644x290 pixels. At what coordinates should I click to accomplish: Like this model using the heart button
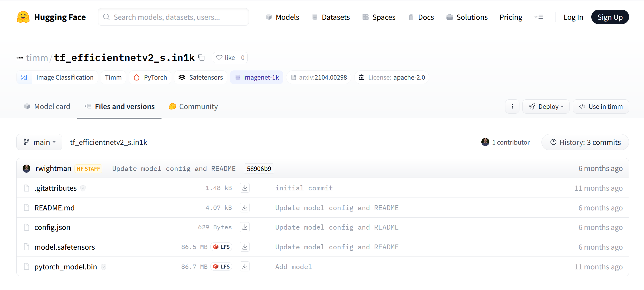[x=226, y=58]
